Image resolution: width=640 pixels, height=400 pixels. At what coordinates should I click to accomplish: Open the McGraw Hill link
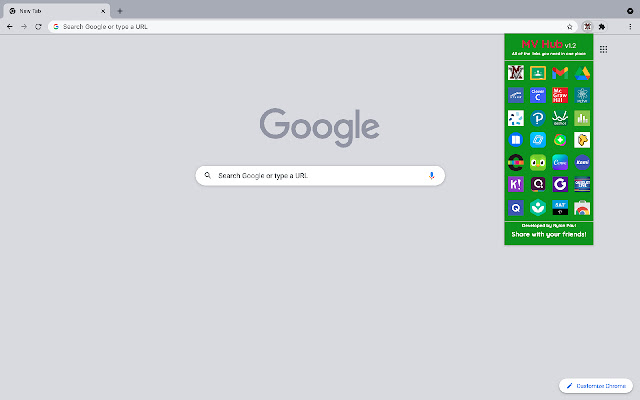560,96
